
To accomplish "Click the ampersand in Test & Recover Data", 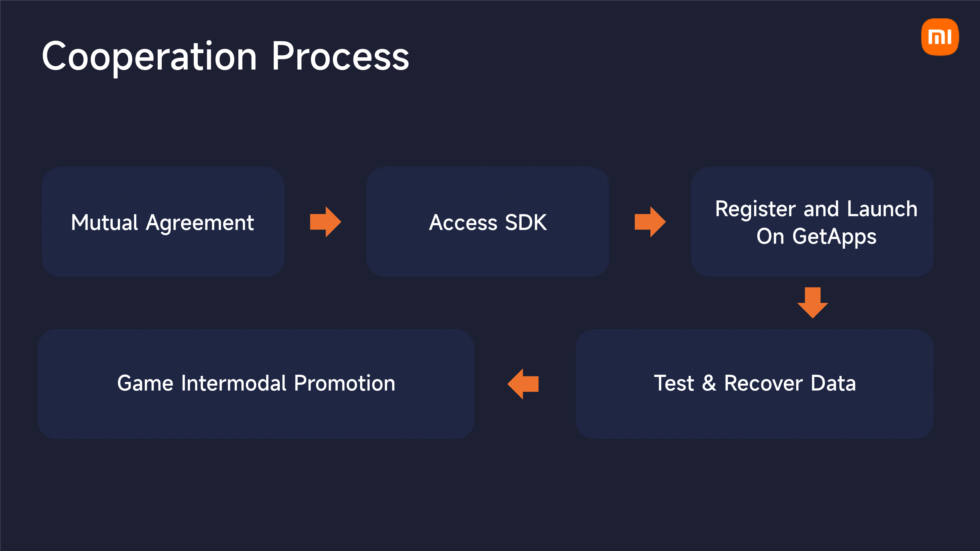I will pos(709,383).
